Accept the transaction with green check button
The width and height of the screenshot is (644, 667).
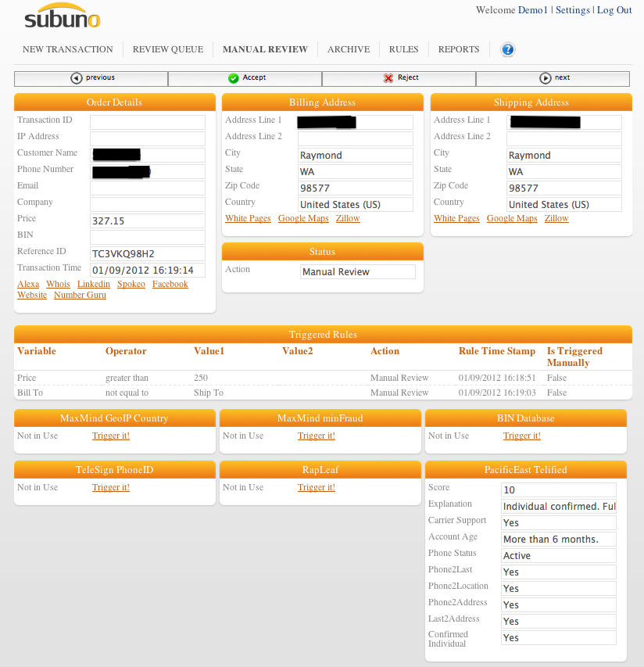click(245, 78)
